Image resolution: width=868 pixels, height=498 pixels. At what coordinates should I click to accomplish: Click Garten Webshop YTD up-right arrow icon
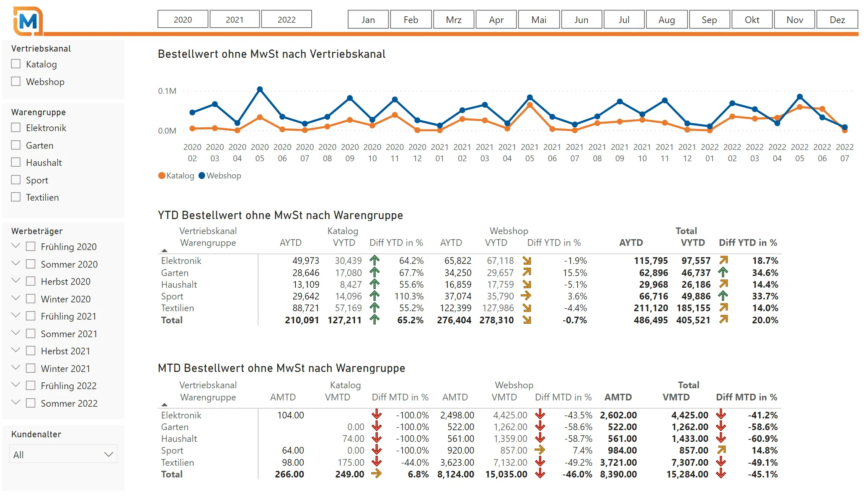527,272
